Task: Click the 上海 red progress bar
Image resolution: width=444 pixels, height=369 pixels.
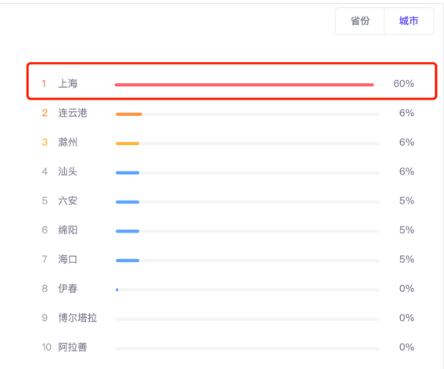Action: pos(244,85)
